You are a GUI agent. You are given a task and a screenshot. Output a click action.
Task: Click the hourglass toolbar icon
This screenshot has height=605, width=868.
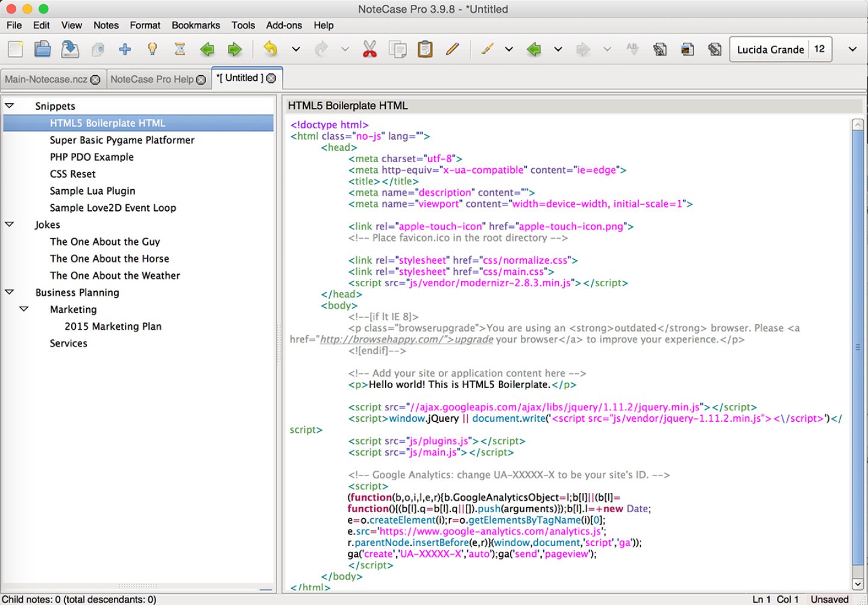[x=180, y=49]
